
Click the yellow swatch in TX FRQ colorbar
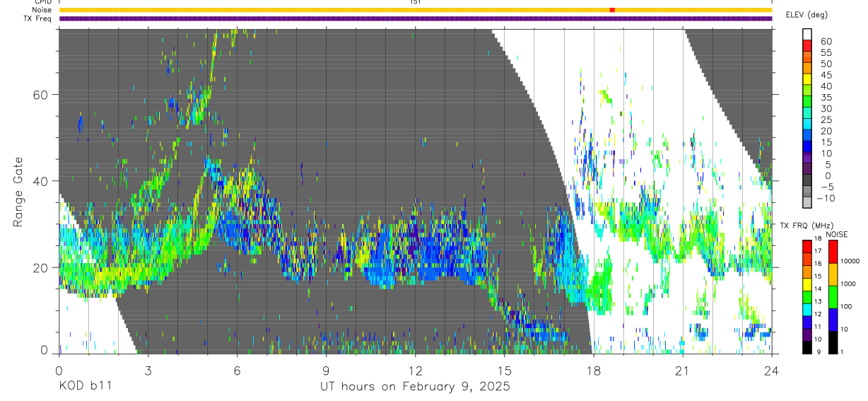click(x=807, y=284)
